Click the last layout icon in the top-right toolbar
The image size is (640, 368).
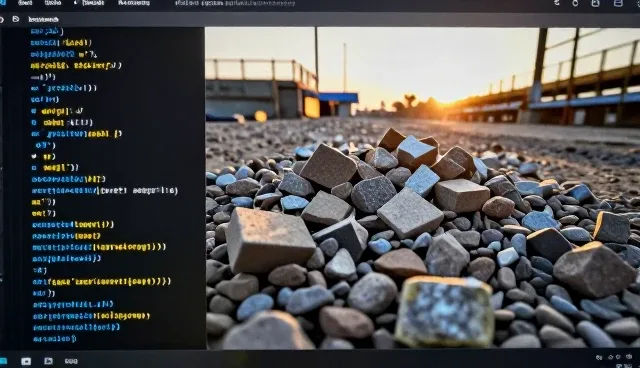[x=618, y=3]
